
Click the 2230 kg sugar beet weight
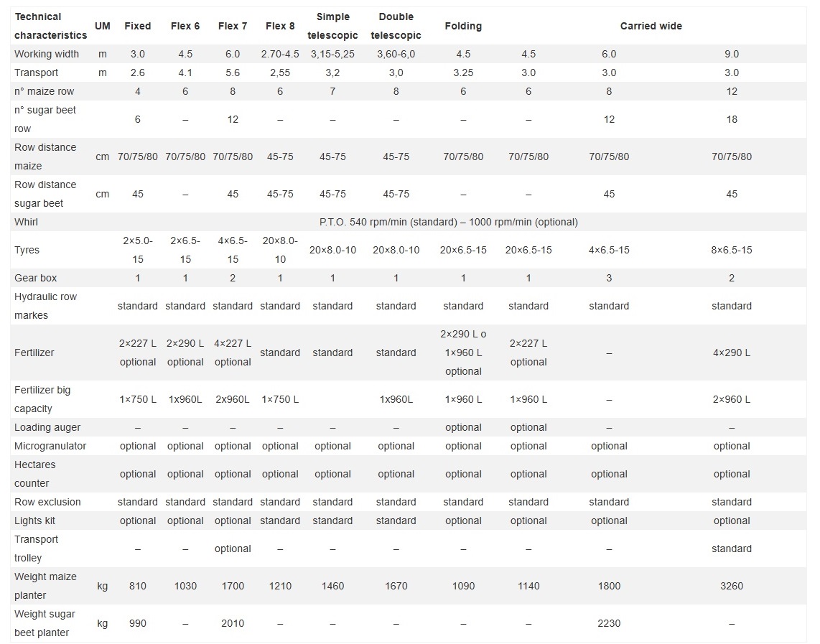pyautogui.click(x=609, y=623)
